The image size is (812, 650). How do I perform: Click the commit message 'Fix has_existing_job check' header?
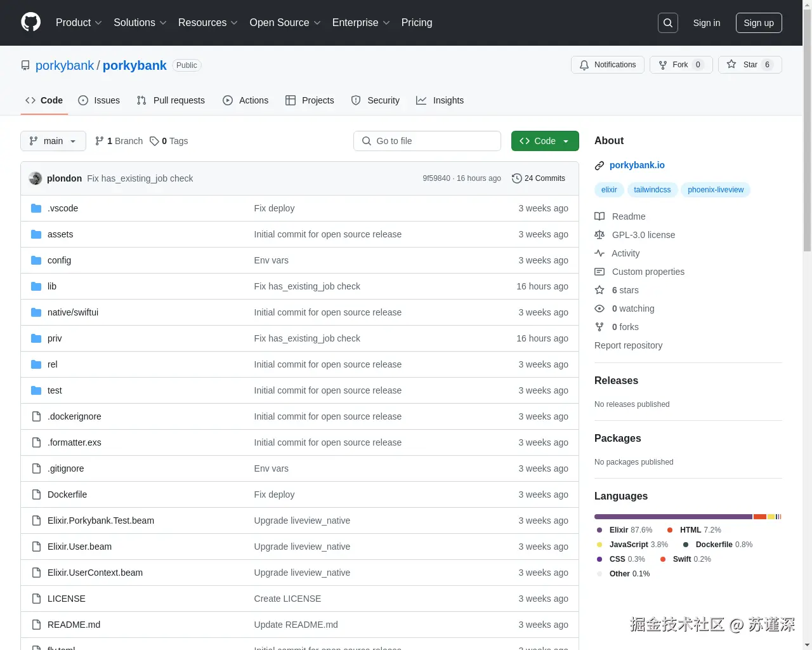click(x=140, y=178)
